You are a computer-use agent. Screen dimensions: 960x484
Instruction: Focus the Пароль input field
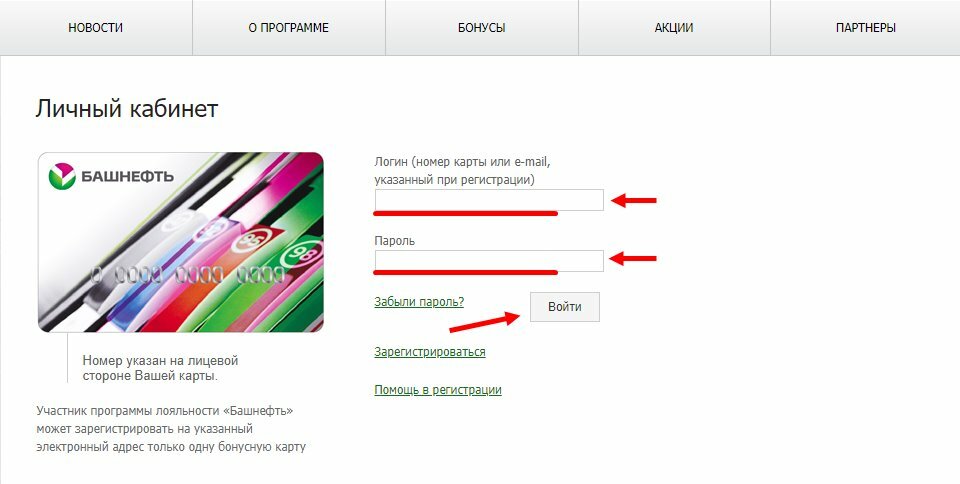click(489, 261)
